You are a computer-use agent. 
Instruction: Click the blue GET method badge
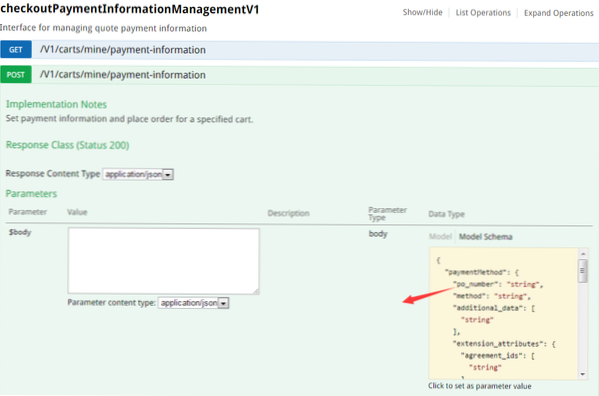tap(16, 50)
